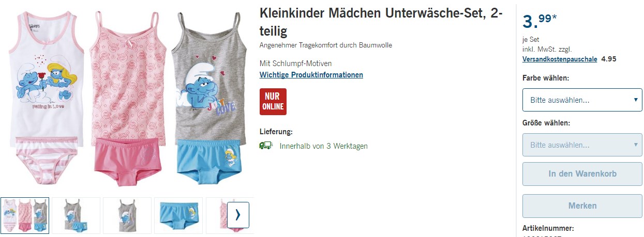Click the next arrow in thumbnail carousel
Screen dimensions: 644x237
[238, 215]
